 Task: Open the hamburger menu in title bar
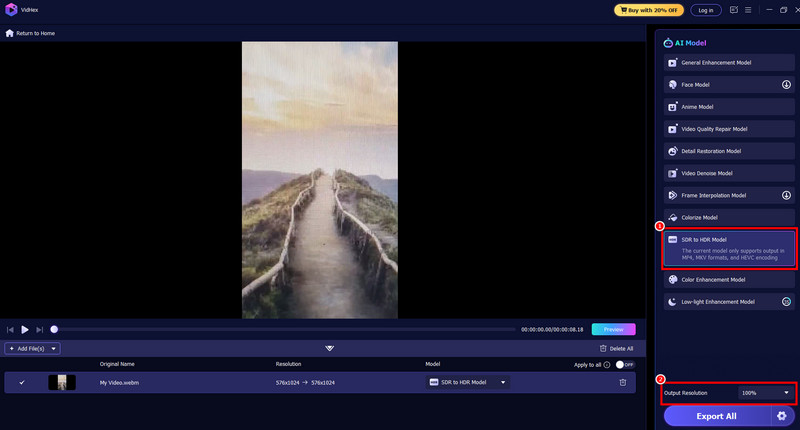click(748, 10)
